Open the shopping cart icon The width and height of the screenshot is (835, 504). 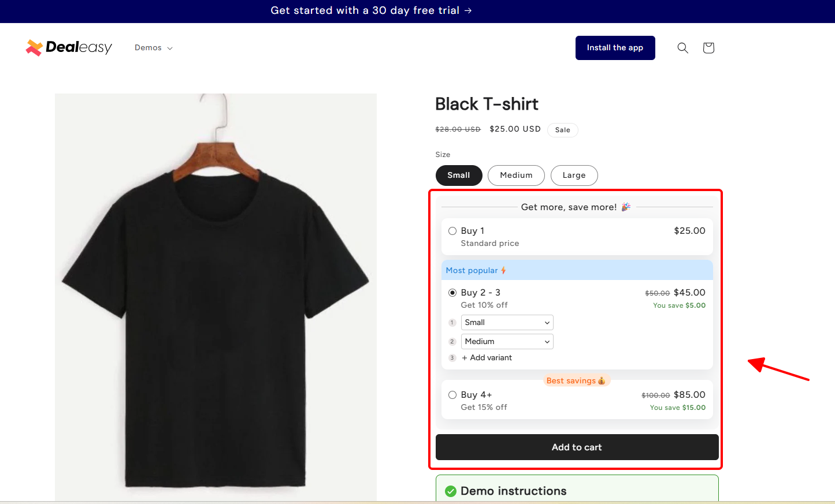708,48
